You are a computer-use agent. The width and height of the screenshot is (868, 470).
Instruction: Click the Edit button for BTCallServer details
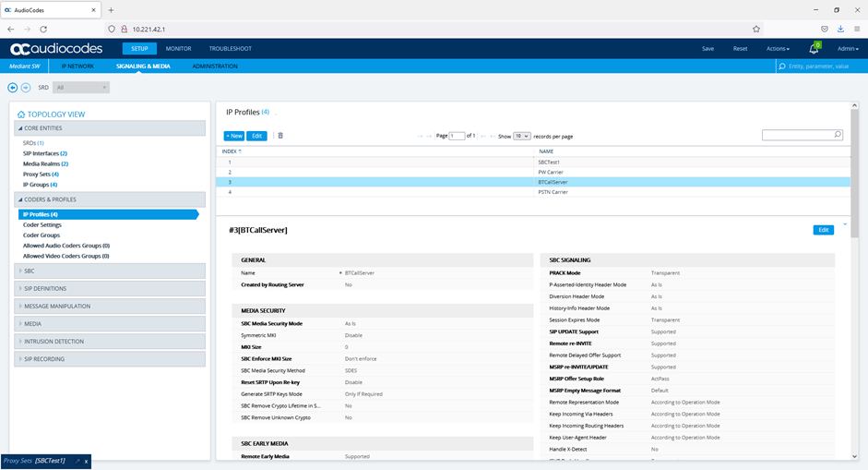[823, 230]
